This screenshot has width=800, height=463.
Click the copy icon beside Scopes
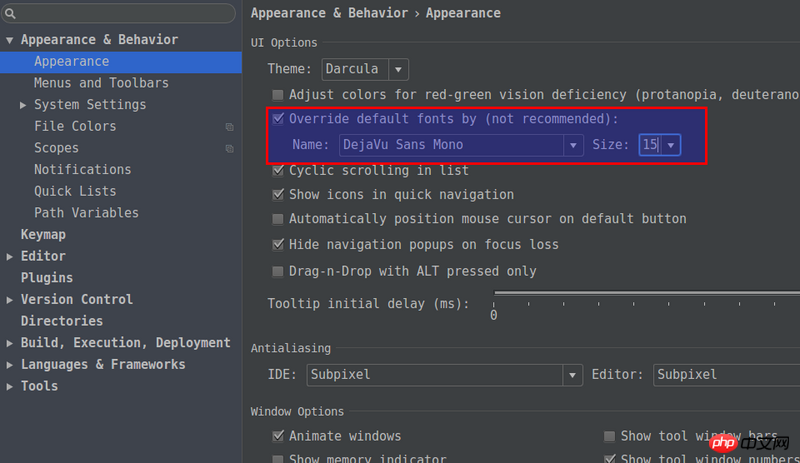[229, 149]
